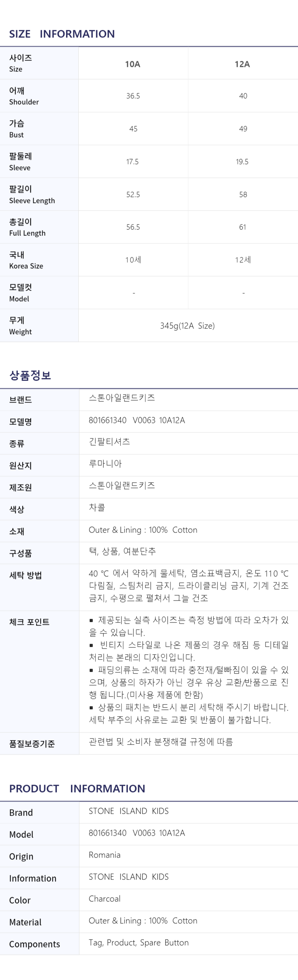Screen dimensions: 298x980
Task: Click the 가슴 Bust row label
Action: [17, 128]
